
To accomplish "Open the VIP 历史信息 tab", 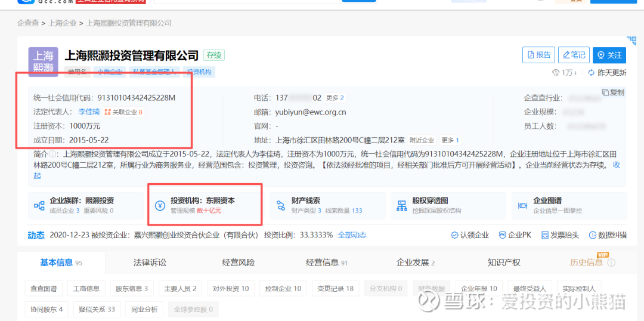I will (x=586, y=263).
